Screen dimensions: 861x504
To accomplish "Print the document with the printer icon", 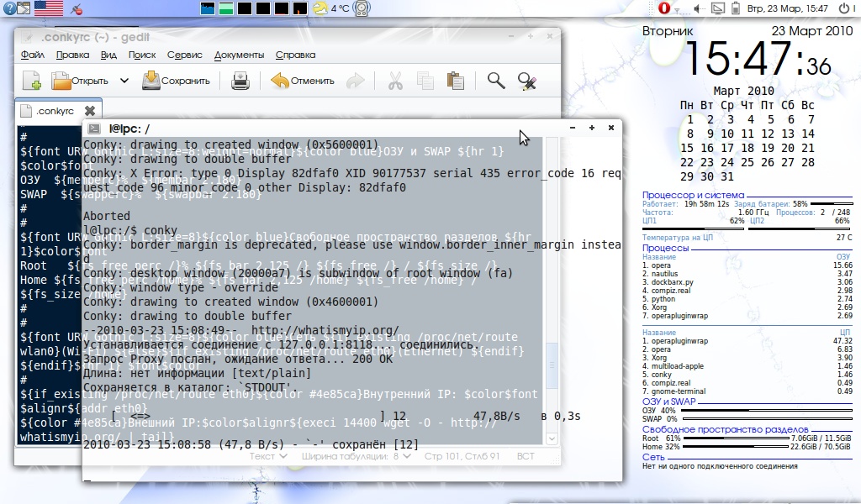I will click(x=240, y=81).
